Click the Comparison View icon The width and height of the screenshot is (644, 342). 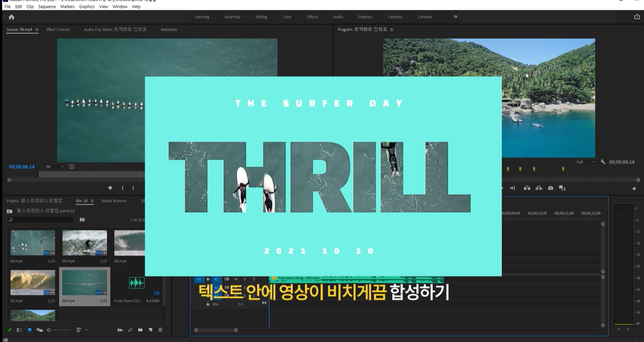(x=562, y=188)
